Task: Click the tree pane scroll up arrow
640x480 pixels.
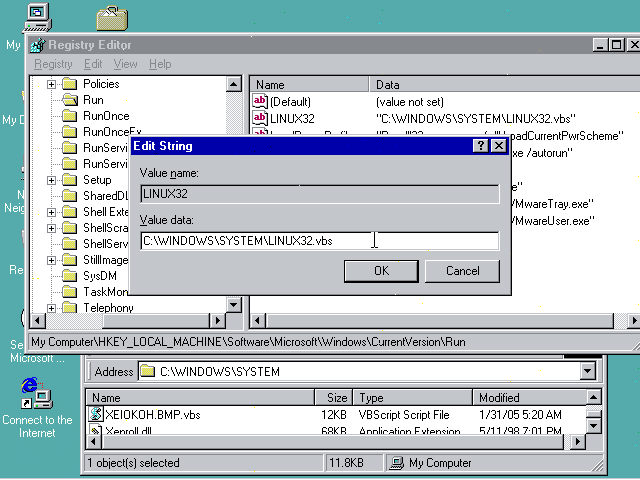Action: coord(233,84)
